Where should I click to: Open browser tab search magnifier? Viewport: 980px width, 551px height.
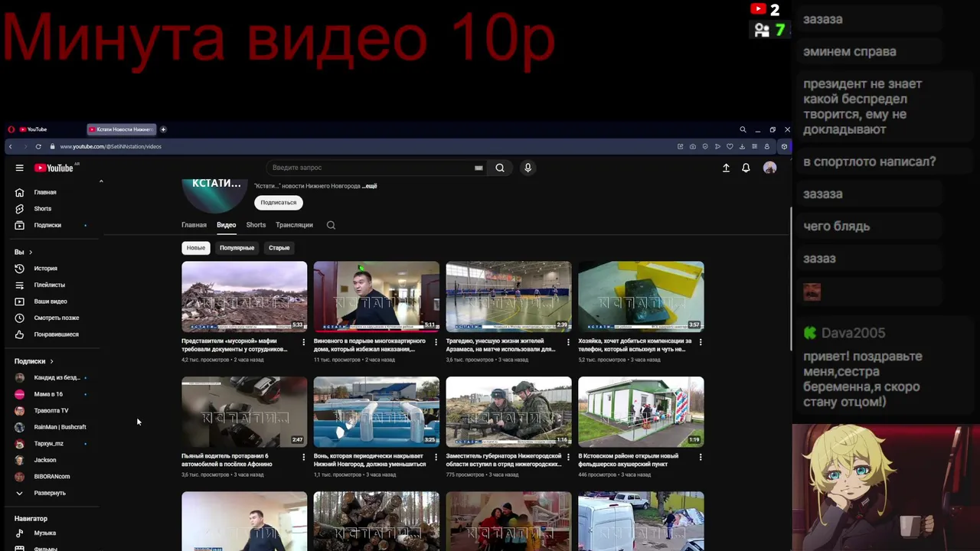(743, 129)
